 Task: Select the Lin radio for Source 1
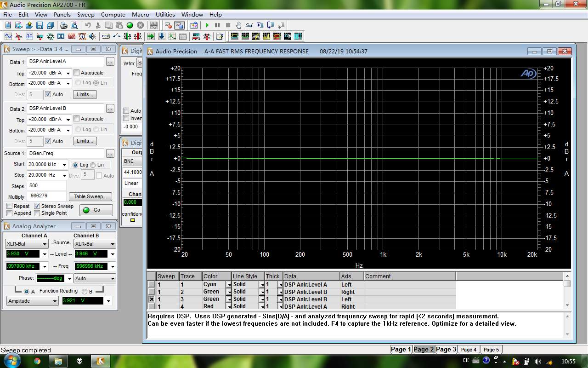(x=93, y=165)
